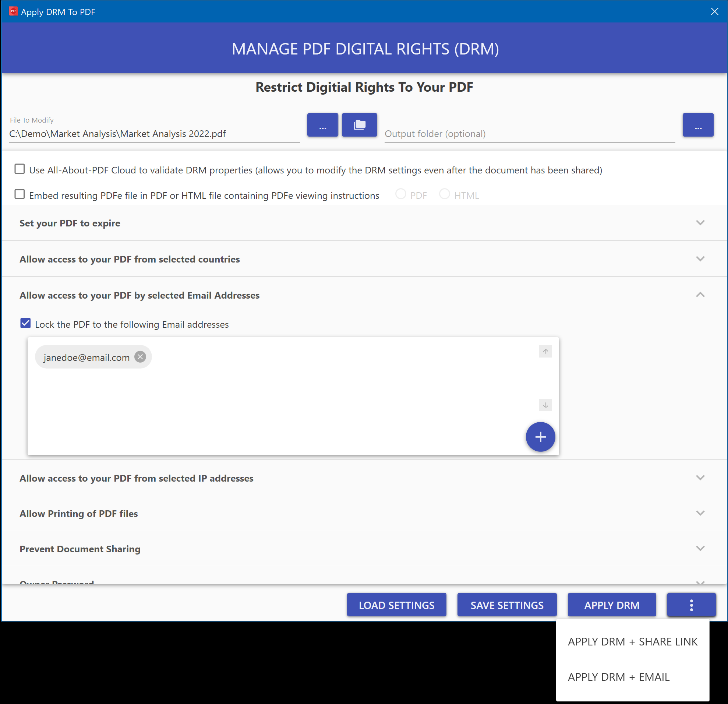Screen dimensions: 728x704
Task: Uncheck Lock the PDF to Email addresses
Action: click(x=26, y=323)
